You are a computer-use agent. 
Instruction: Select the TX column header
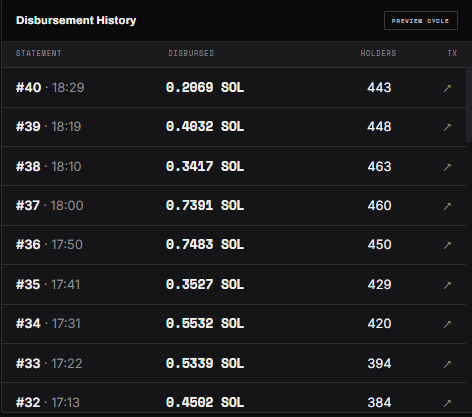pyautogui.click(x=452, y=53)
